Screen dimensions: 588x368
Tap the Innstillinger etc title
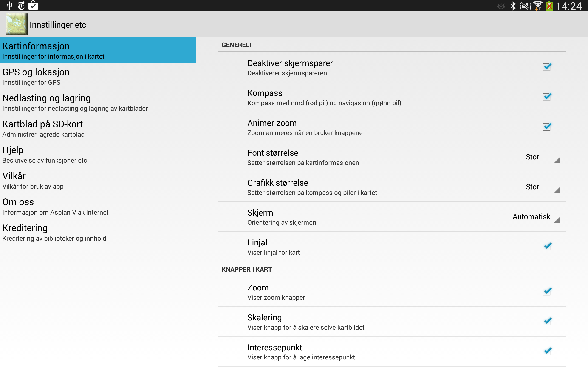[58, 25]
